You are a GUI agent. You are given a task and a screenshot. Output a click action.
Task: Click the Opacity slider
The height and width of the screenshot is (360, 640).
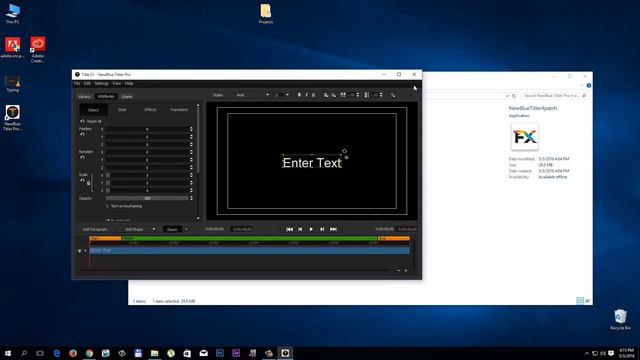point(147,198)
